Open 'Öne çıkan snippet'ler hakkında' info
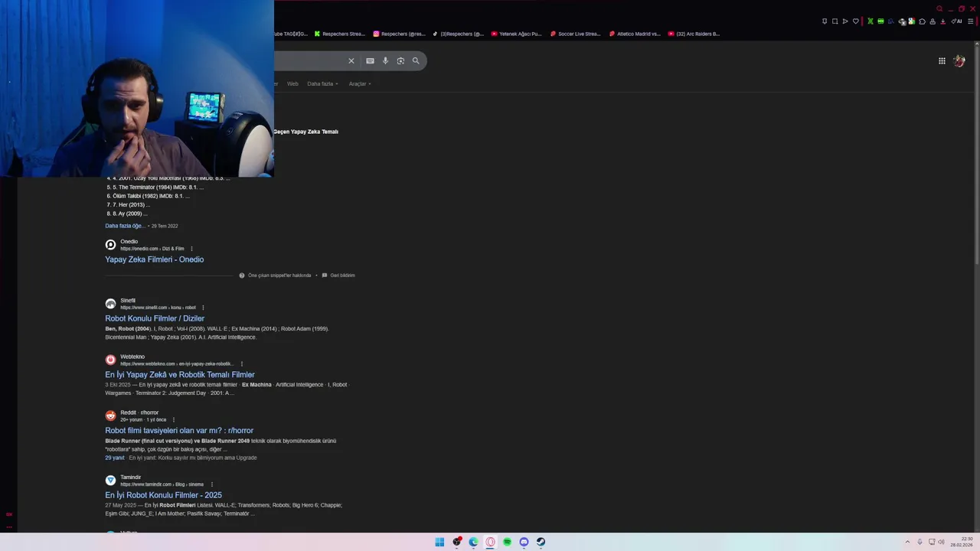Image resolution: width=980 pixels, height=551 pixels. tap(275, 275)
